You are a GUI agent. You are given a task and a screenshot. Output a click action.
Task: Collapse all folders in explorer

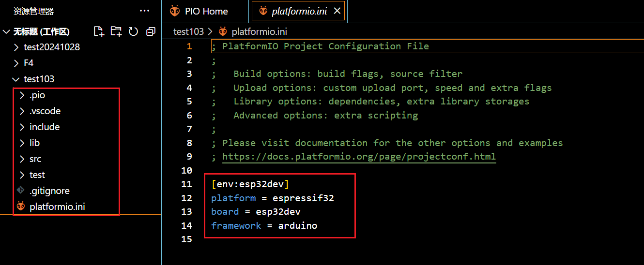[151, 31]
